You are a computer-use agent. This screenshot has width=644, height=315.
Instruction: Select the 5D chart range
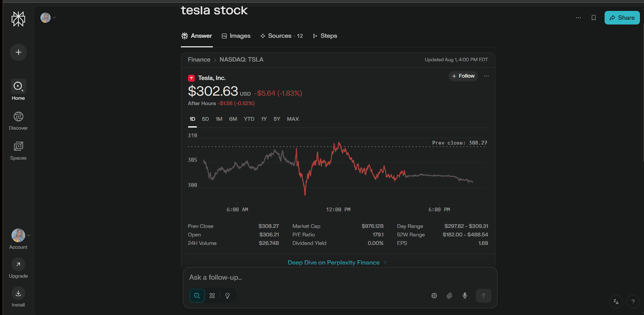205,119
